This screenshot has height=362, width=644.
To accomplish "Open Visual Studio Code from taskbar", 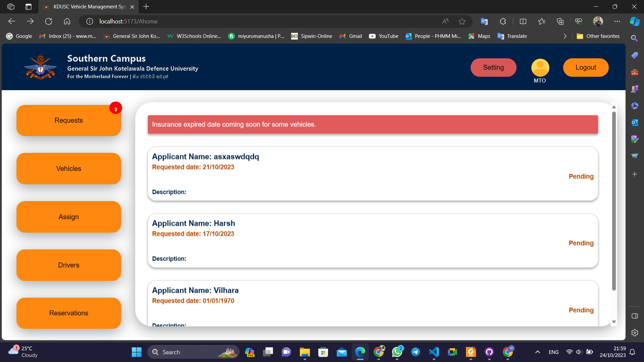I will click(x=434, y=352).
